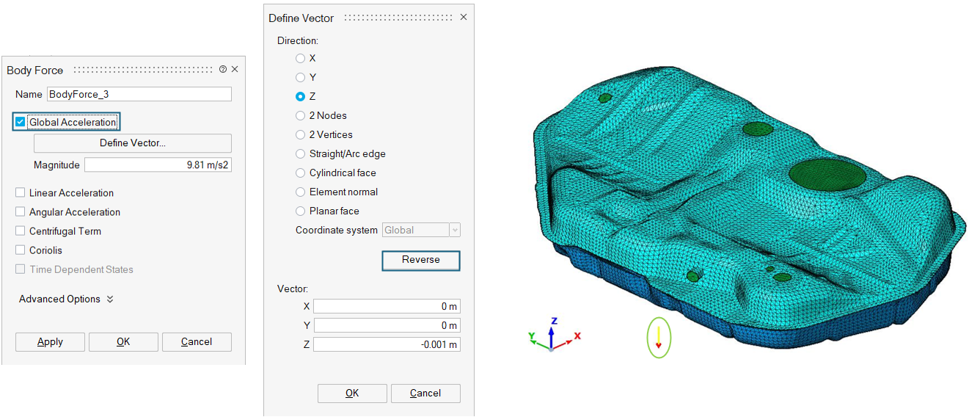Click Apply in Body Force dialog
980x417 pixels.
50,342
